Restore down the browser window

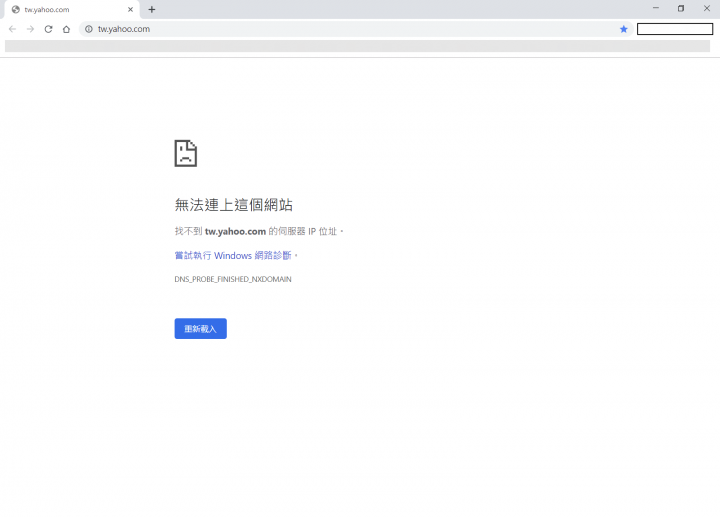[681, 8]
